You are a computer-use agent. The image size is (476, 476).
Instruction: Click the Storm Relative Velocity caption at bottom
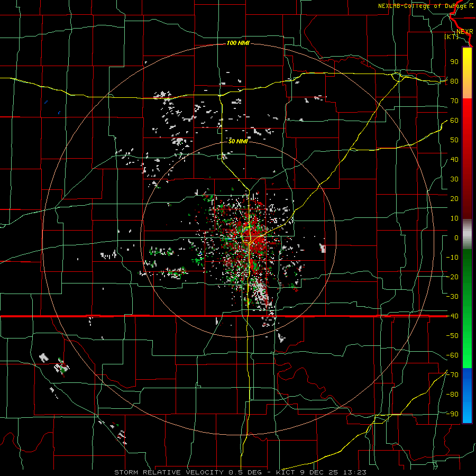click(x=241, y=472)
